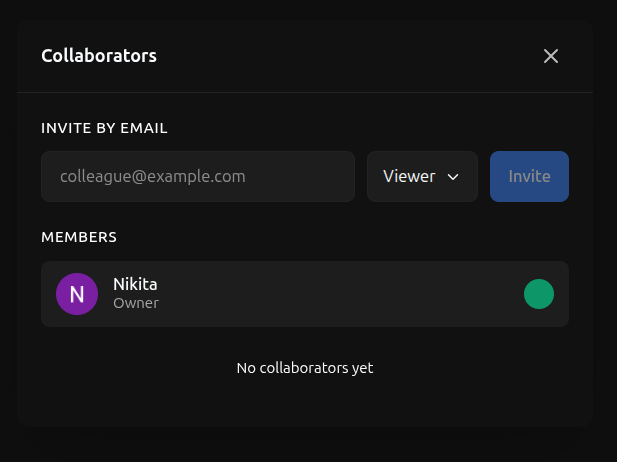Click the No collaborators yet message
The image size is (617, 462).
[305, 368]
